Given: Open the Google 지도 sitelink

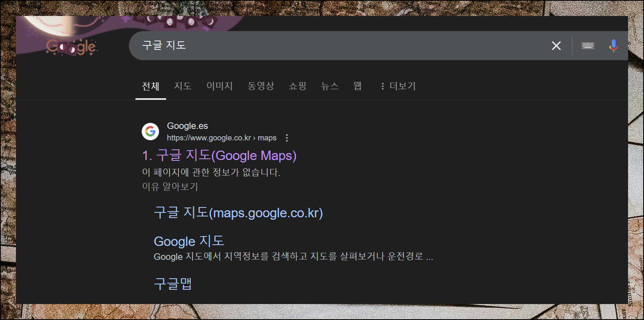Looking at the screenshot, I should pyautogui.click(x=189, y=241).
